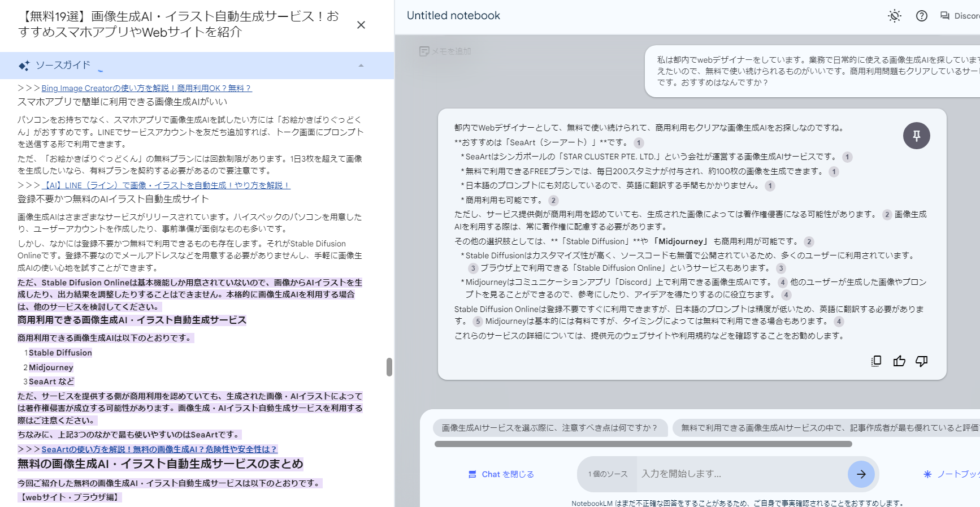The height and width of the screenshot is (507, 980).
Task: Click citation 3 after Stable Diffusion Online というサービスもあります
Action: [780, 268]
